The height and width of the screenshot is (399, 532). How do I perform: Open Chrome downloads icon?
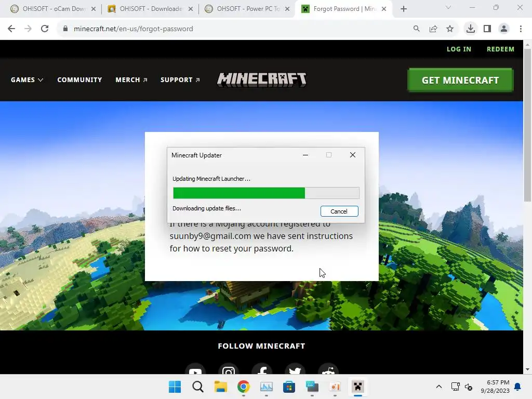(470, 29)
